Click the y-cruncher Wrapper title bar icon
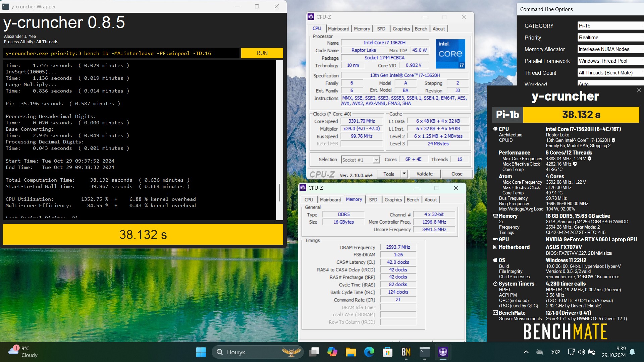The height and width of the screenshot is (362, 644). pos(6,6)
